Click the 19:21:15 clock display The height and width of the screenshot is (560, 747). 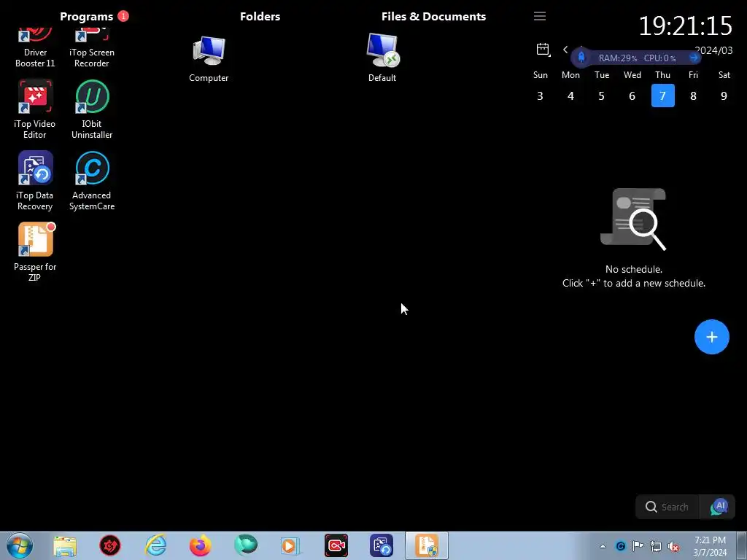tap(685, 26)
